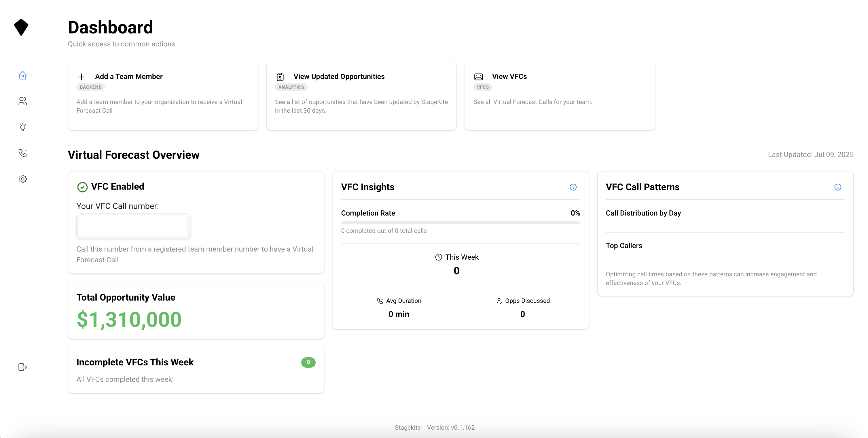Click the ANALYTICS tag badge

click(x=291, y=87)
